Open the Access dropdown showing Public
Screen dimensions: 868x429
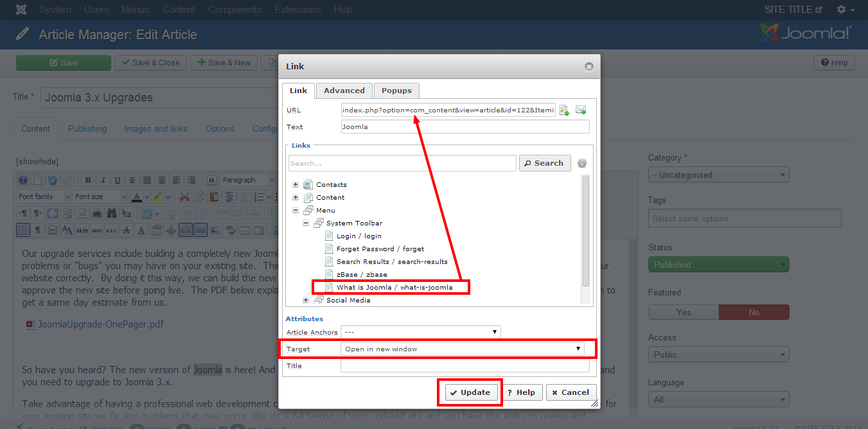[x=719, y=355]
